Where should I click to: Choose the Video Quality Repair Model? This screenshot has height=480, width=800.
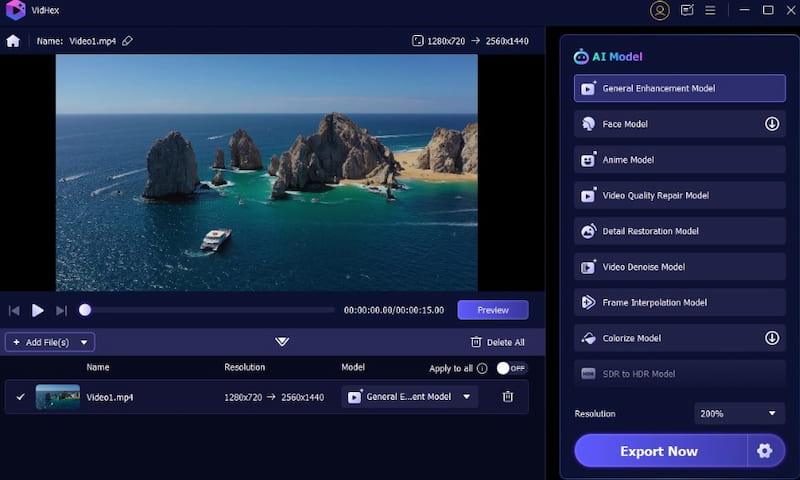click(680, 195)
